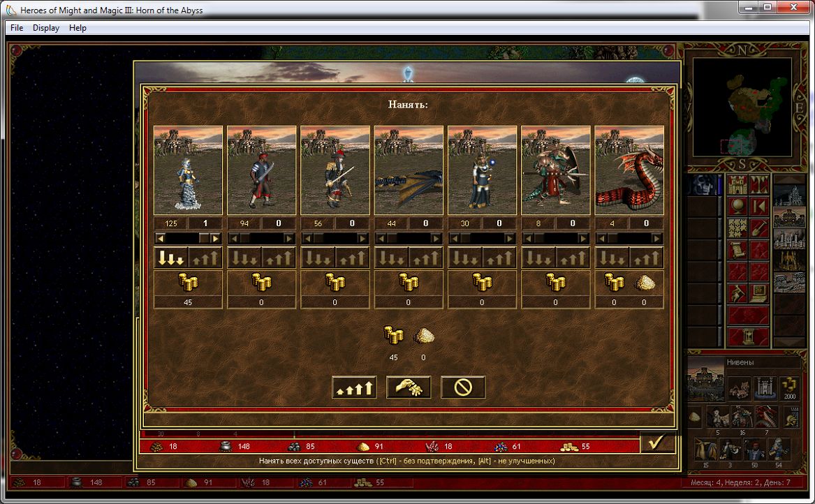This screenshot has width=815, height=504.
Task: Click the minimap
Action: 742,107
